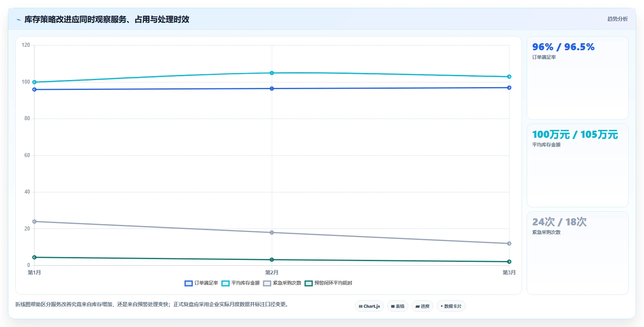
Task: Click the 平均库存金额 point at 第3月
Action: (509, 77)
